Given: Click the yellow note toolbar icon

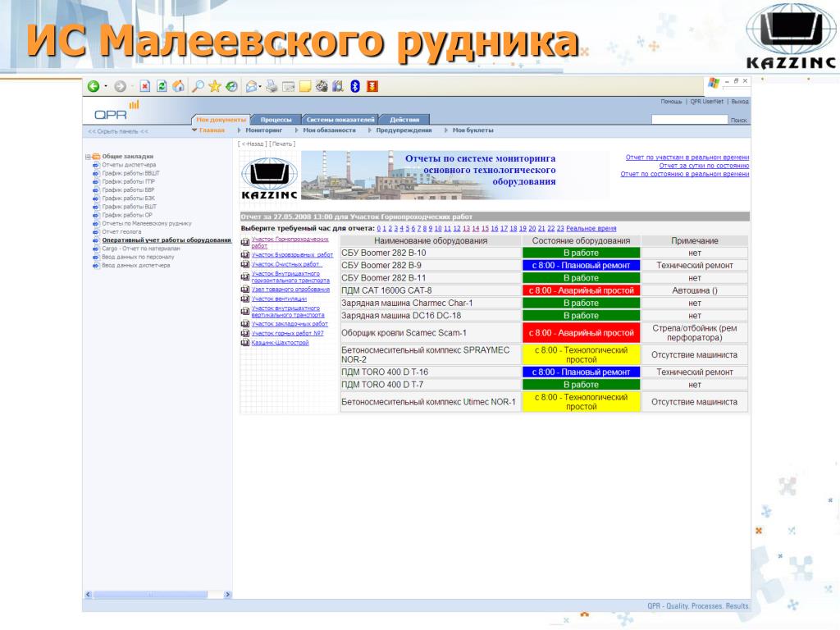Looking at the screenshot, I should [x=305, y=86].
